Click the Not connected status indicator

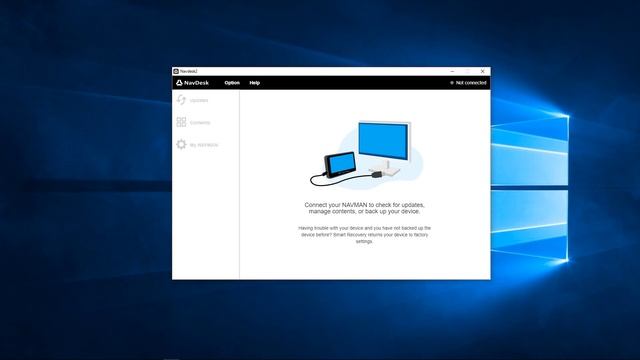coord(468,83)
